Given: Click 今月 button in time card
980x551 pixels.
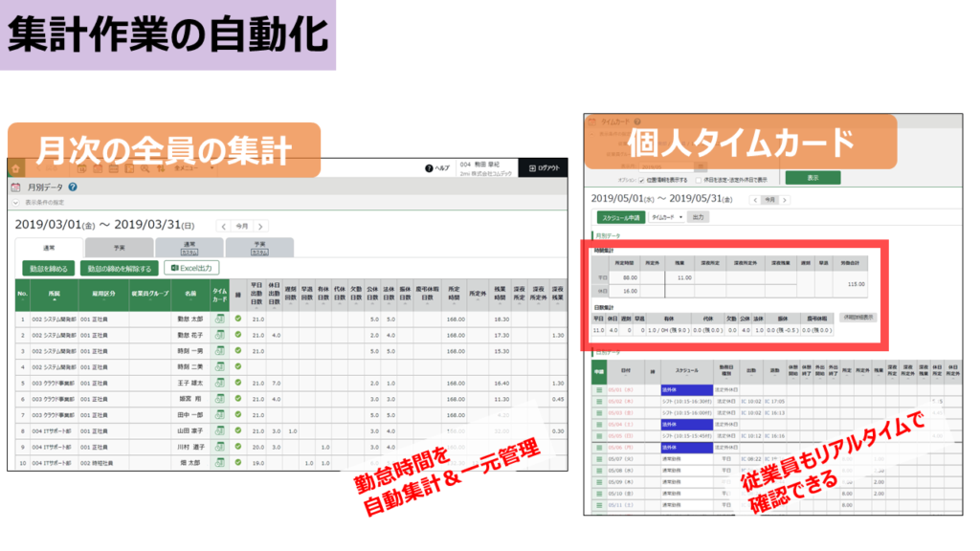Looking at the screenshot, I should tap(770, 200).
